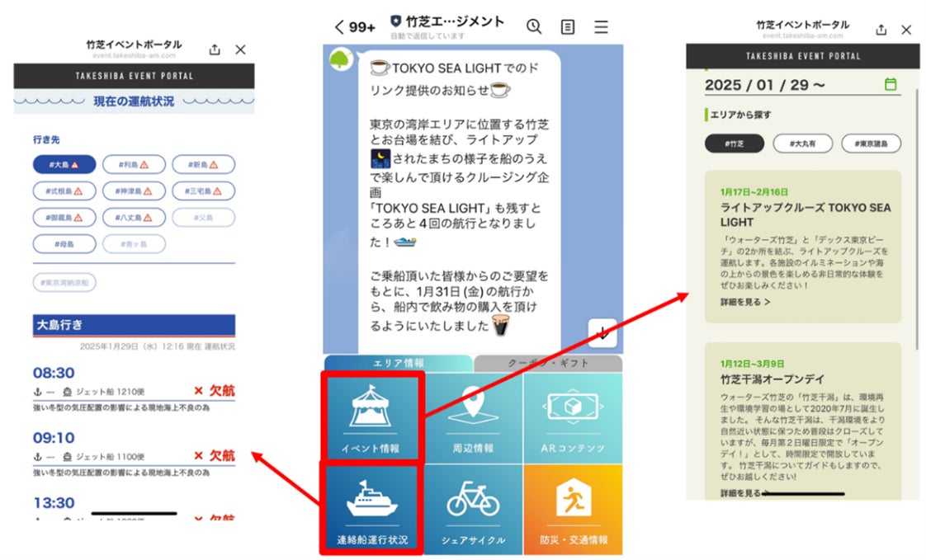The width and height of the screenshot is (926, 560).
Task: Open the 連絡船運行状況 ferry tile
Action: click(372, 509)
